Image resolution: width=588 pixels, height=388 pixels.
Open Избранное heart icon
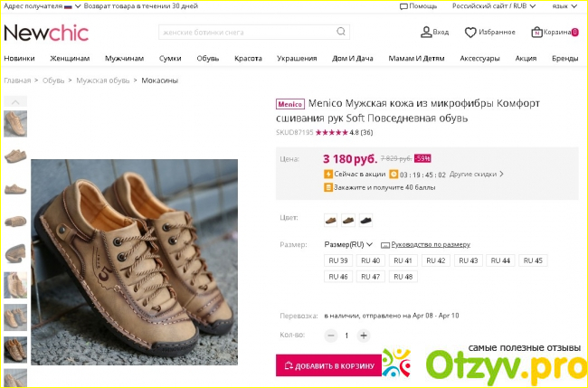[x=470, y=33]
